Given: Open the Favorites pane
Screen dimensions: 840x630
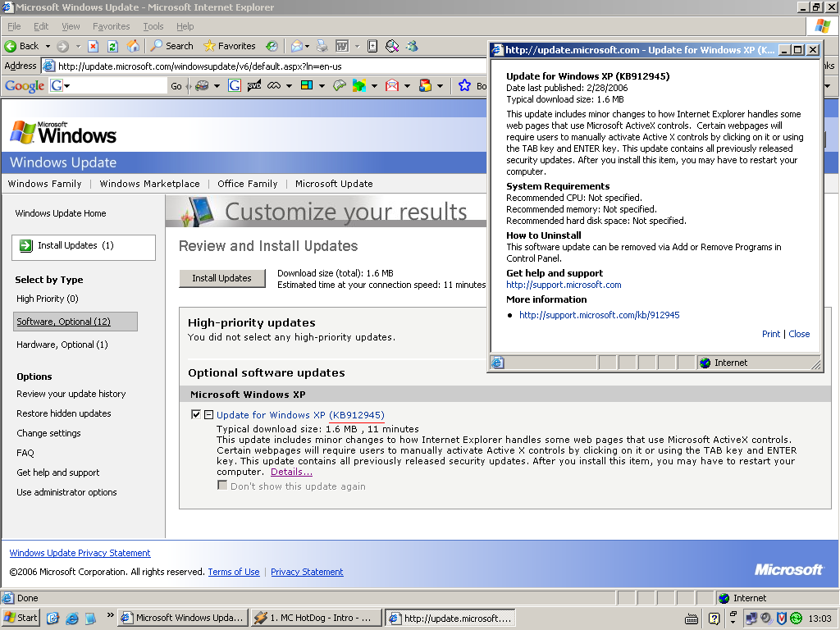Looking at the screenshot, I should (x=230, y=46).
